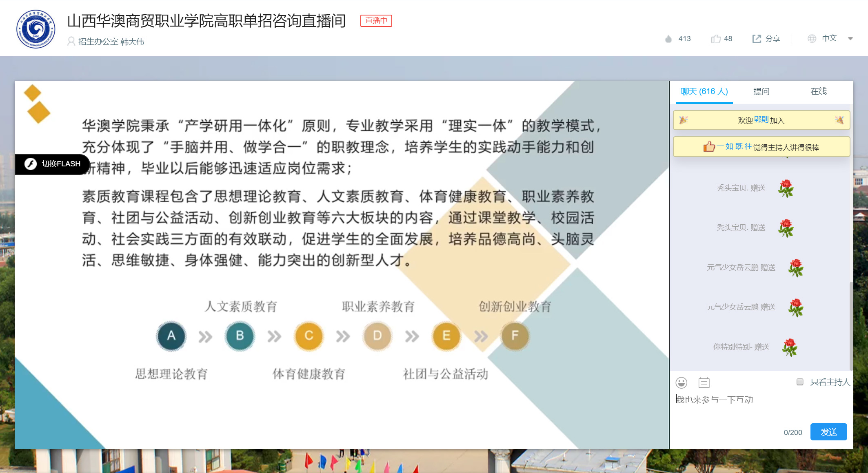The image size is (868, 473).
Task: Click the 413 popularity count
Action: 684,39
